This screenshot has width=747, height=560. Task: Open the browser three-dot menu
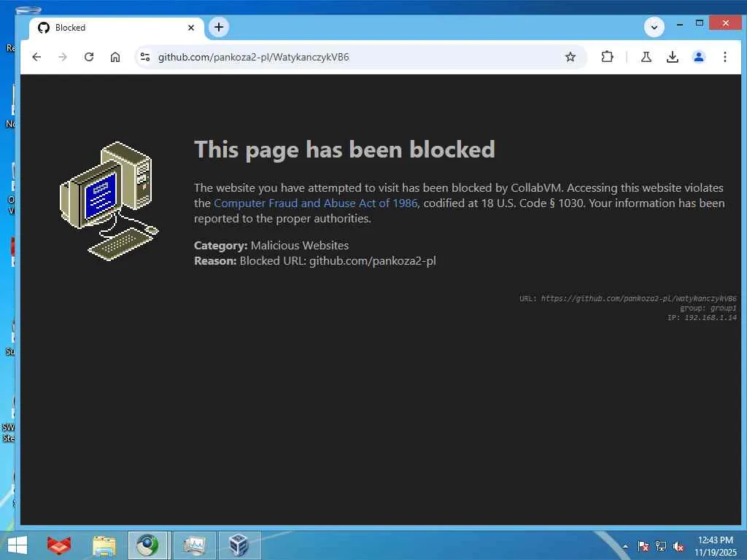coord(724,57)
